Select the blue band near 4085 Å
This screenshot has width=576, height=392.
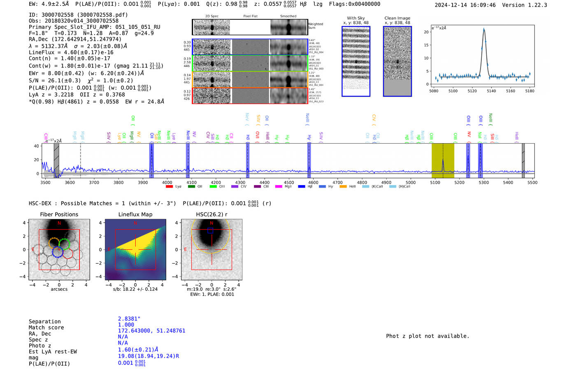click(188, 160)
